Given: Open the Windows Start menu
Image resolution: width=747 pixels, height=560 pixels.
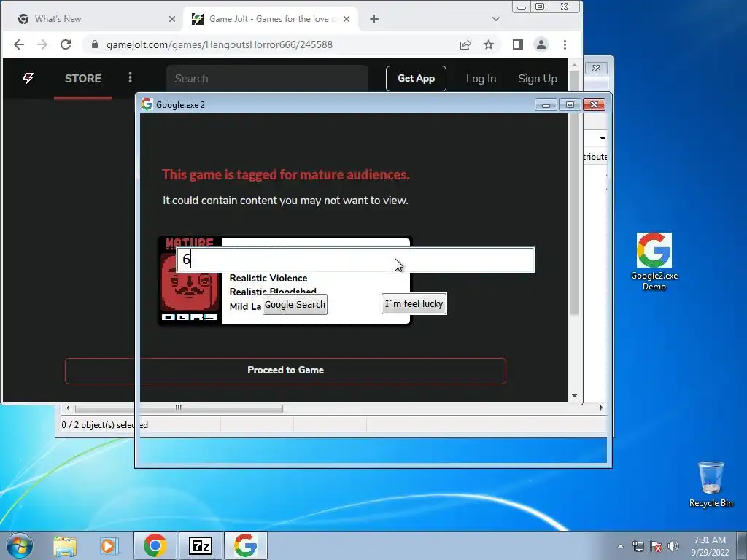Looking at the screenshot, I should click(x=19, y=545).
